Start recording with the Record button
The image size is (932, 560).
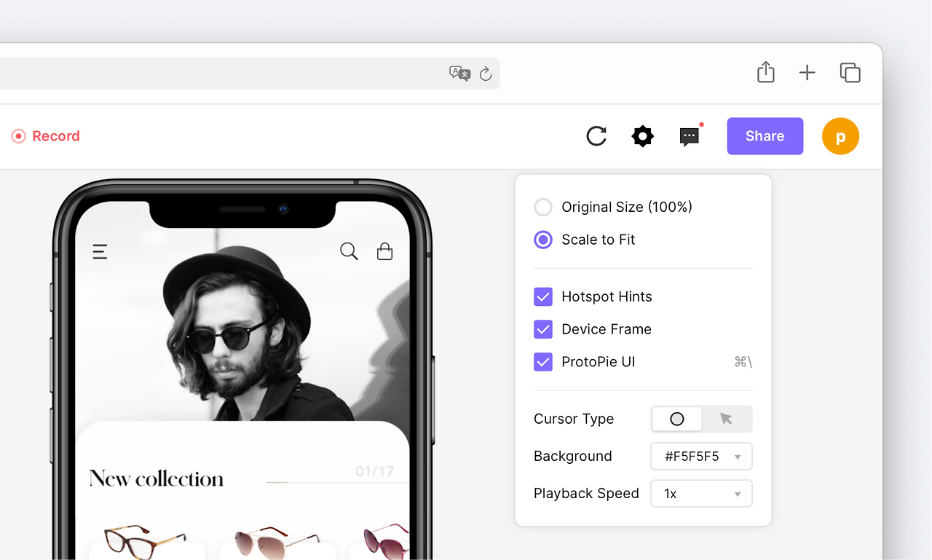tap(46, 136)
